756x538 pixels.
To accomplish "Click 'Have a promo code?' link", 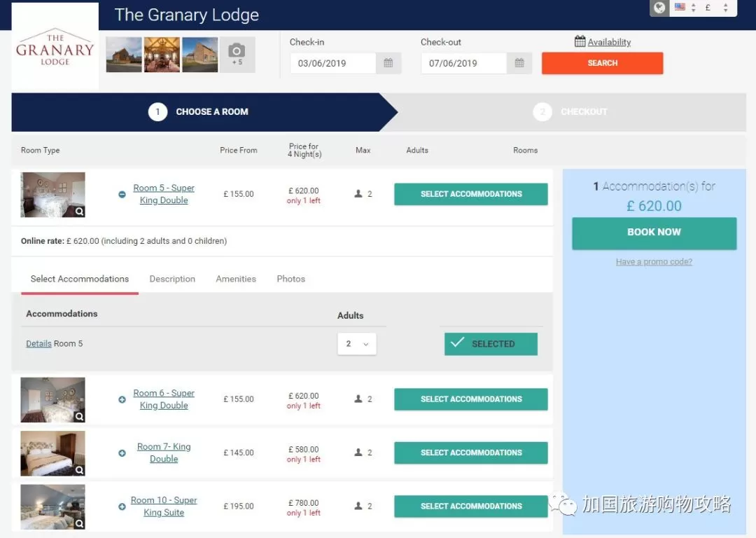I will click(x=654, y=261).
